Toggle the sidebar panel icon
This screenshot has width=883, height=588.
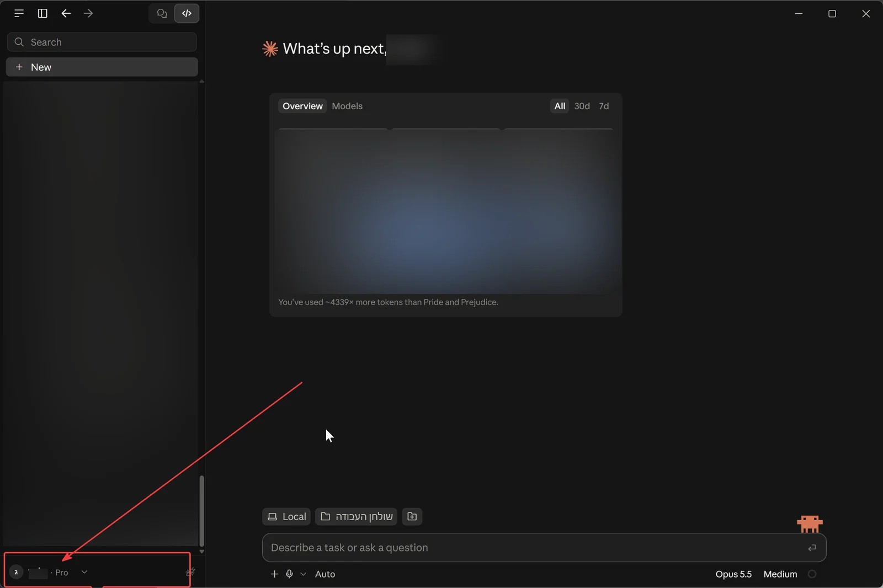42,13
